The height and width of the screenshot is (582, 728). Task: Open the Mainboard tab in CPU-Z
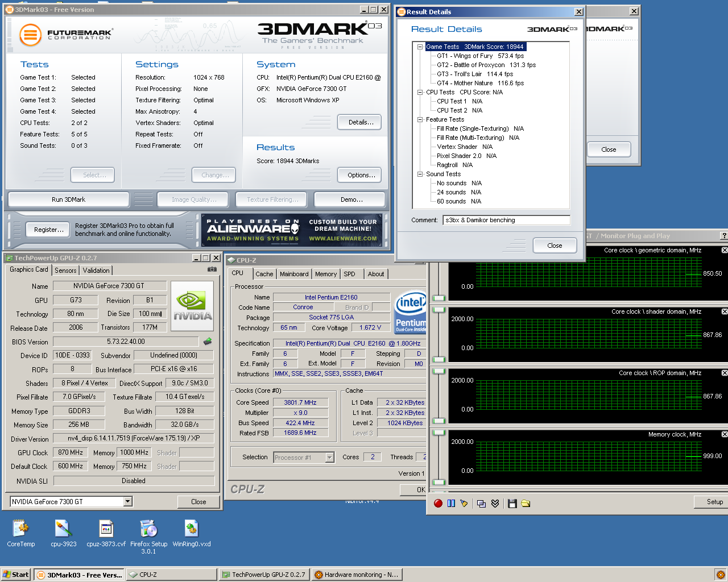coord(294,274)
